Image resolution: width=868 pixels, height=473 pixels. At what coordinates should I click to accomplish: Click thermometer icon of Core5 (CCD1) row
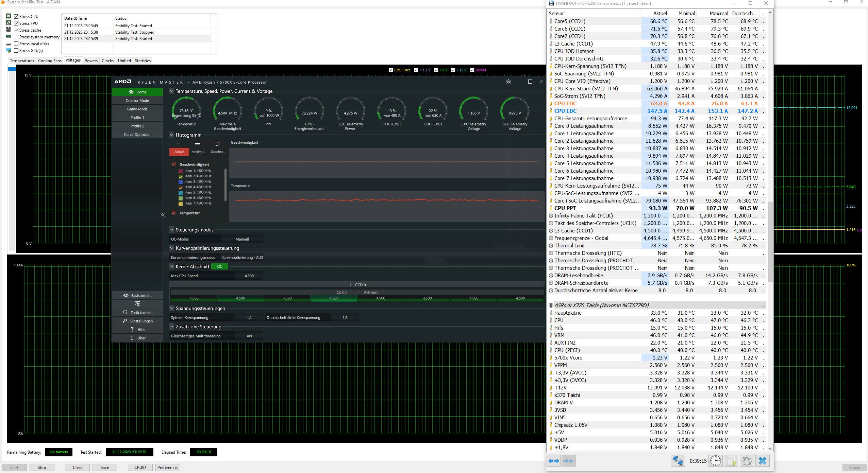click(551, 21)
